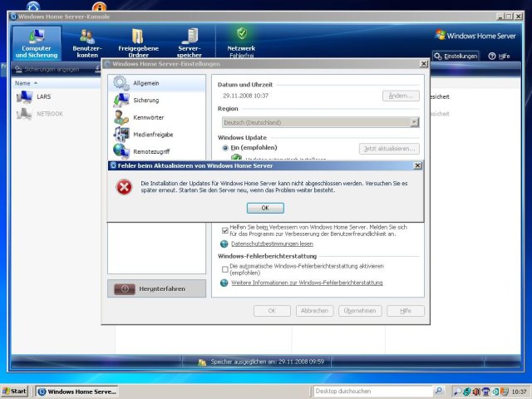
Task: Click the date value 29.11.2008 10:37
Action: pyautogui.click(x=246, y=96)
